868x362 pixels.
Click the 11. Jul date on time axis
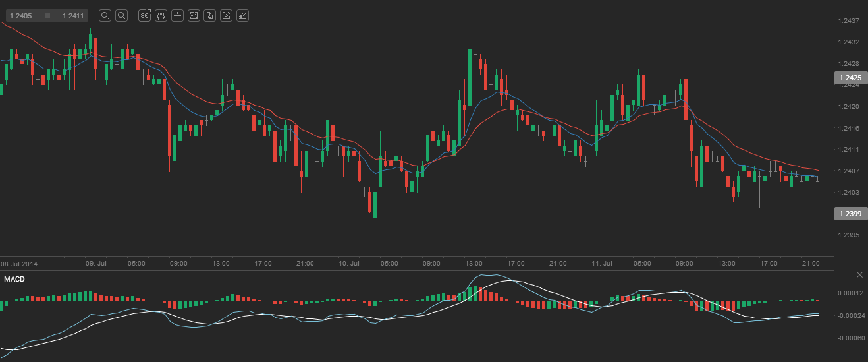click(x=603, y=263)
